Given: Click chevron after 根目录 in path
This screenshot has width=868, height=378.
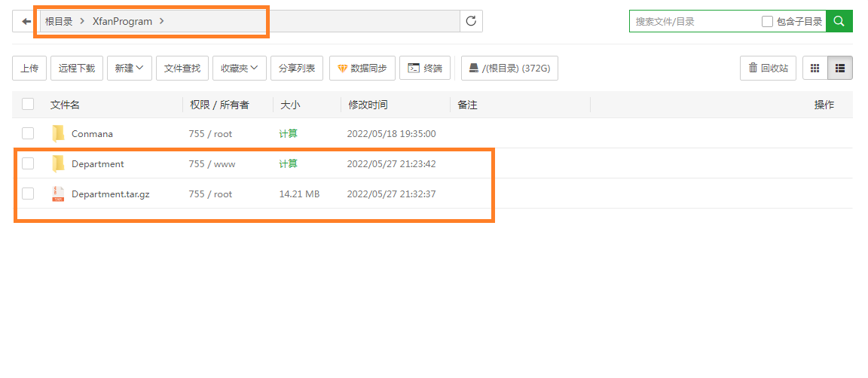Looking at the screenshot, I should click(x=82, y=21).
